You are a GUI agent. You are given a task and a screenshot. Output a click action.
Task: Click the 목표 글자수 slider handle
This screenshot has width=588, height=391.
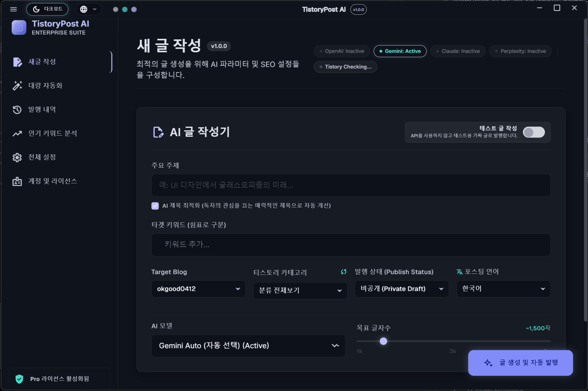383,341
